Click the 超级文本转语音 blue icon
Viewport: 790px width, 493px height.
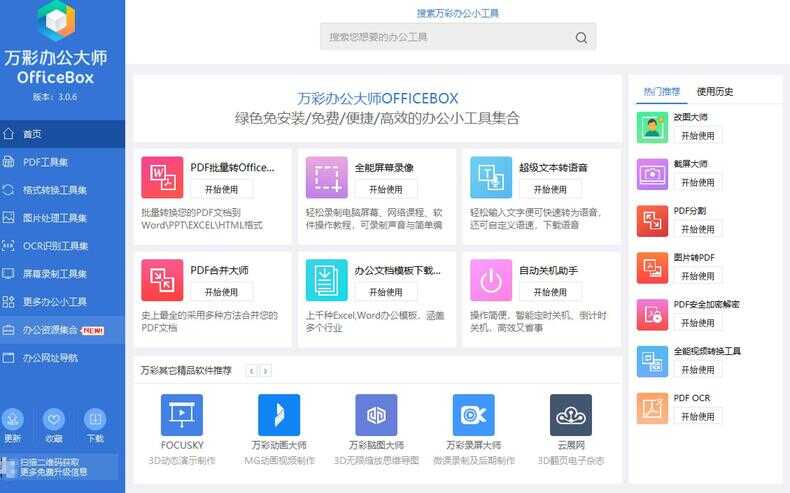[491, 177]
